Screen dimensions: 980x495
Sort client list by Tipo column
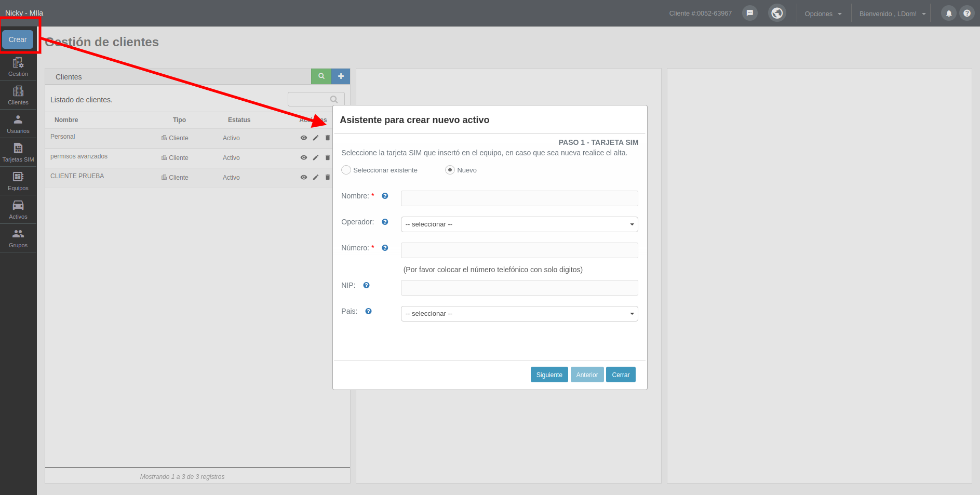[179, 120]
